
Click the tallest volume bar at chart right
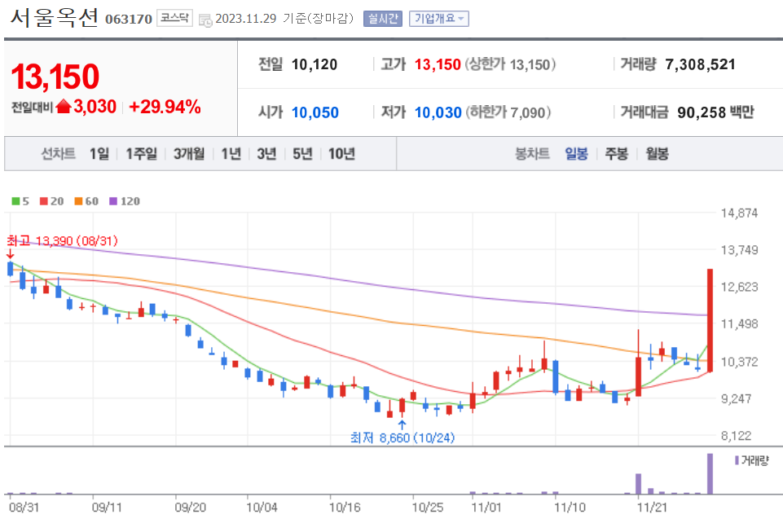point(710,473)
